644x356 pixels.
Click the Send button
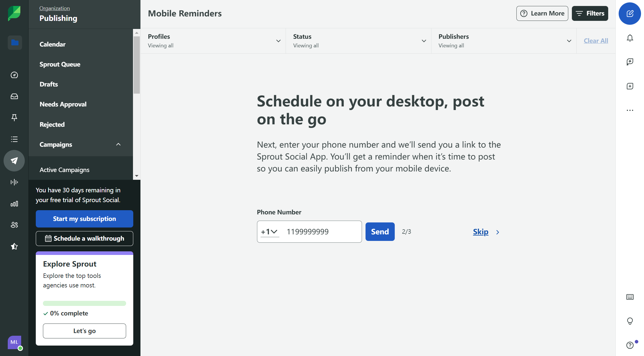pyautogui.click(x=380, y=232)
